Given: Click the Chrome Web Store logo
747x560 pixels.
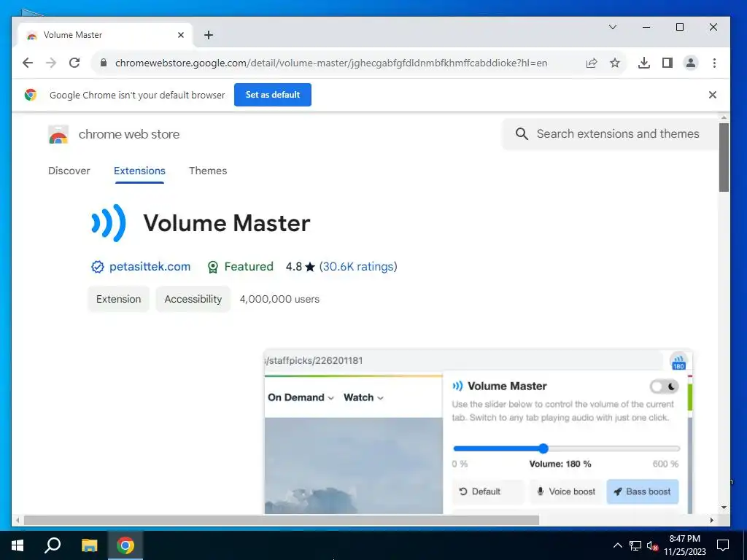Looking at the screenshot, I should click(58, 135).
